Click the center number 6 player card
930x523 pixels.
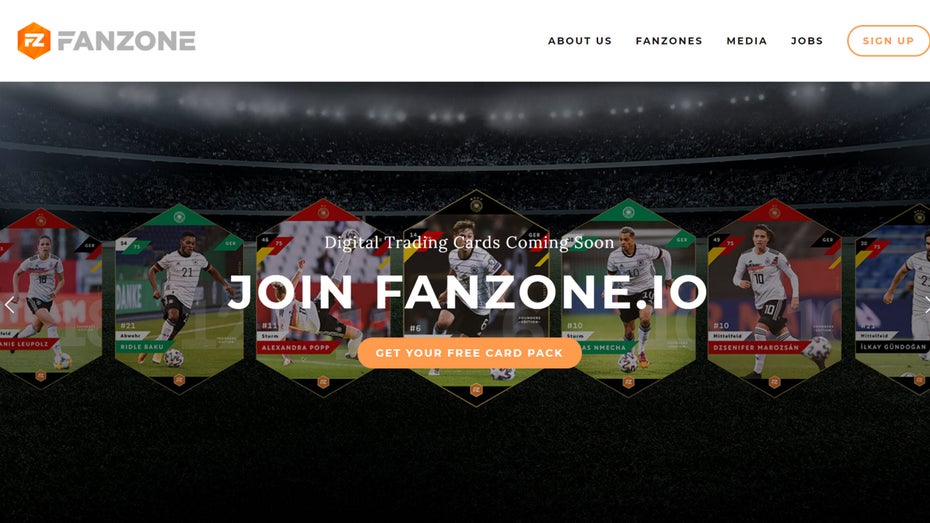[476, 298]
